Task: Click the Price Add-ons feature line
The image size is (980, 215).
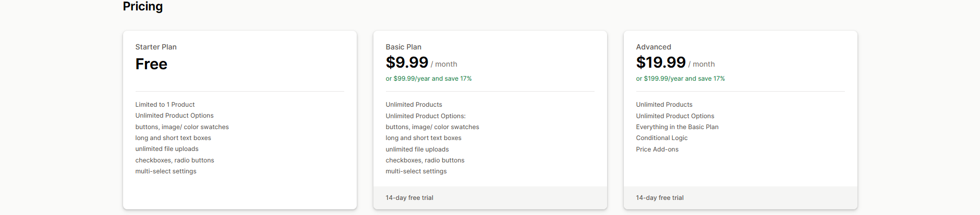Action: [x=657, y=149]
